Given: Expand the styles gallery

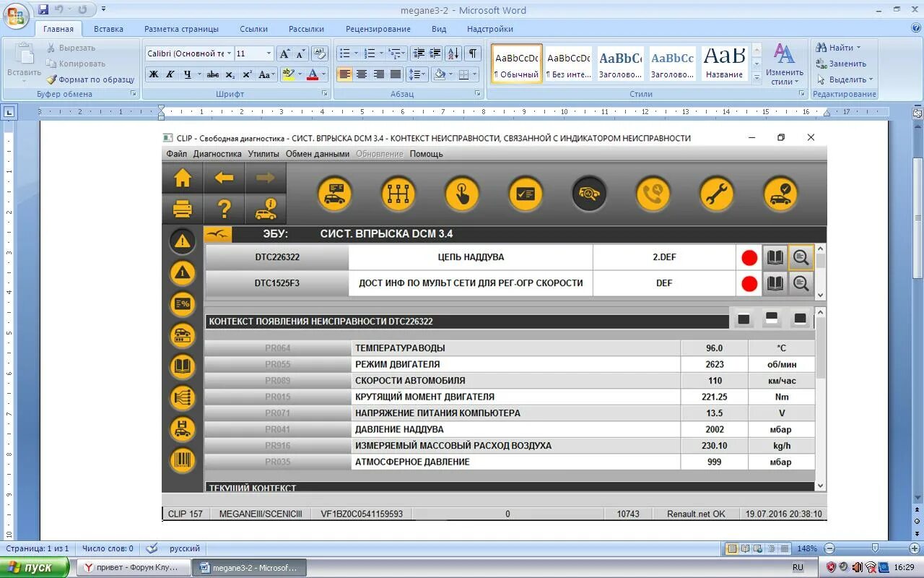Looking at the screenshot, I should click(757, 77).
